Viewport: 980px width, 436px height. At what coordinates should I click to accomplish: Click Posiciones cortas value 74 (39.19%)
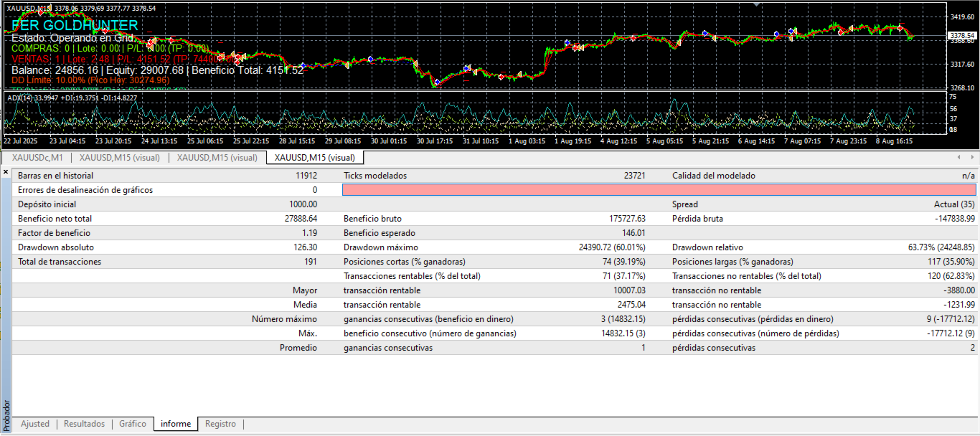click(x=623, y=262)
